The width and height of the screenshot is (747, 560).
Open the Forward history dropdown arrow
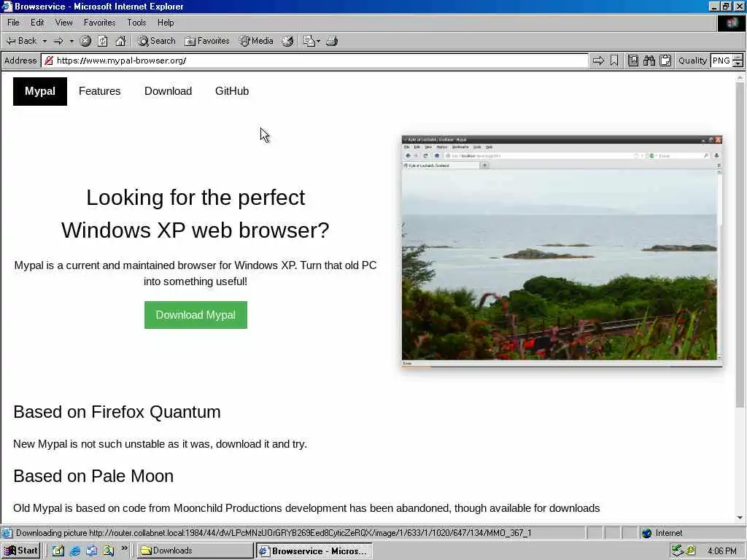(71, 41)
